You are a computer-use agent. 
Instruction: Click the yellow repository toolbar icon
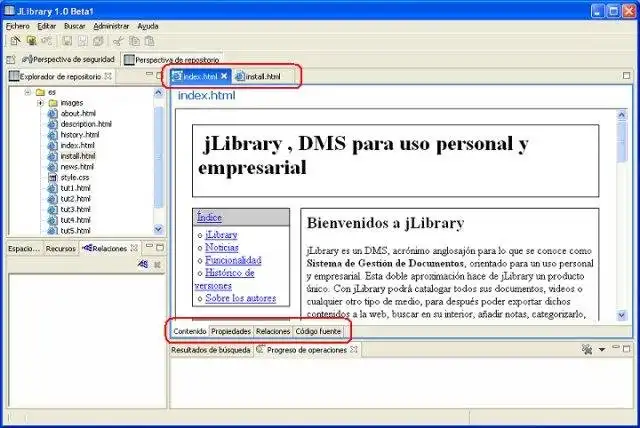tap(31, 41)
